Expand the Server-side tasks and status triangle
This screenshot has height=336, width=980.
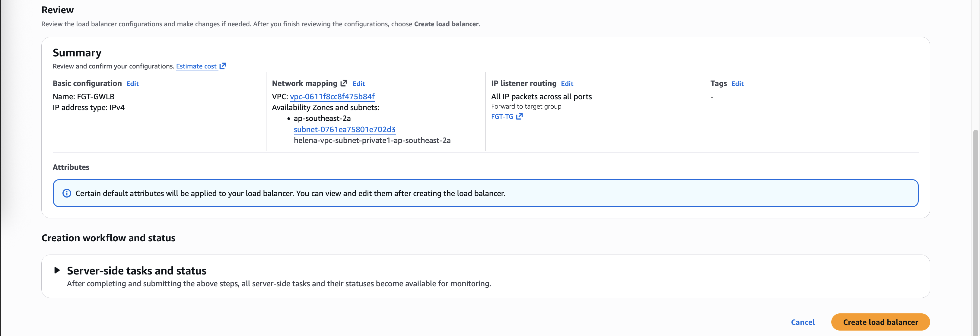[x=57, y=270]
